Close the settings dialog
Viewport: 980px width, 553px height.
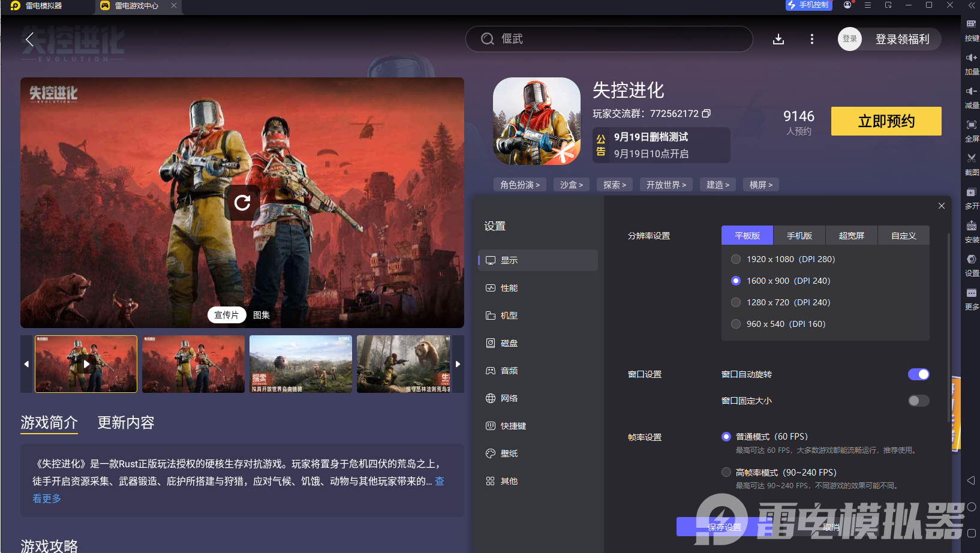pos(942,206)
